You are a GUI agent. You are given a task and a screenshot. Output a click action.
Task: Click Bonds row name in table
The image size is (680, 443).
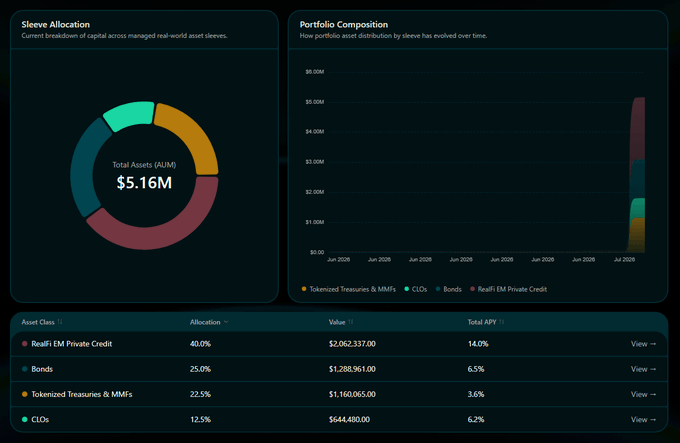(42, 369)
